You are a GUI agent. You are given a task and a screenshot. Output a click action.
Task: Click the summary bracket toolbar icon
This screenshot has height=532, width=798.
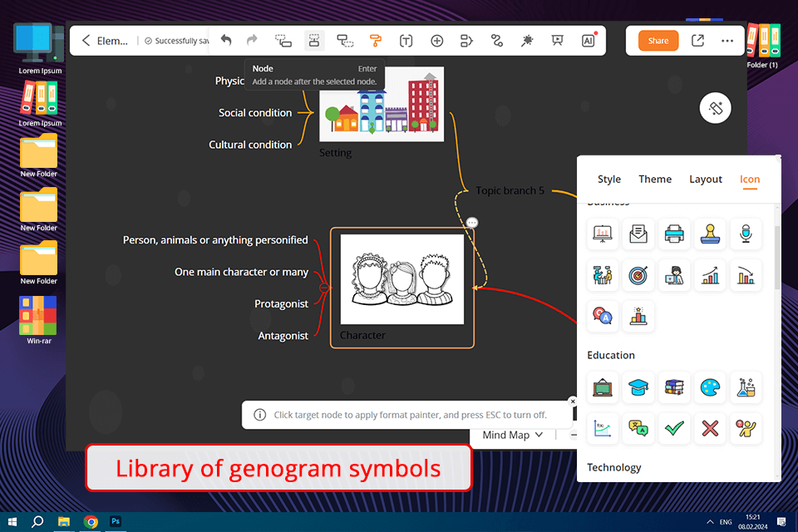(466, 41)
